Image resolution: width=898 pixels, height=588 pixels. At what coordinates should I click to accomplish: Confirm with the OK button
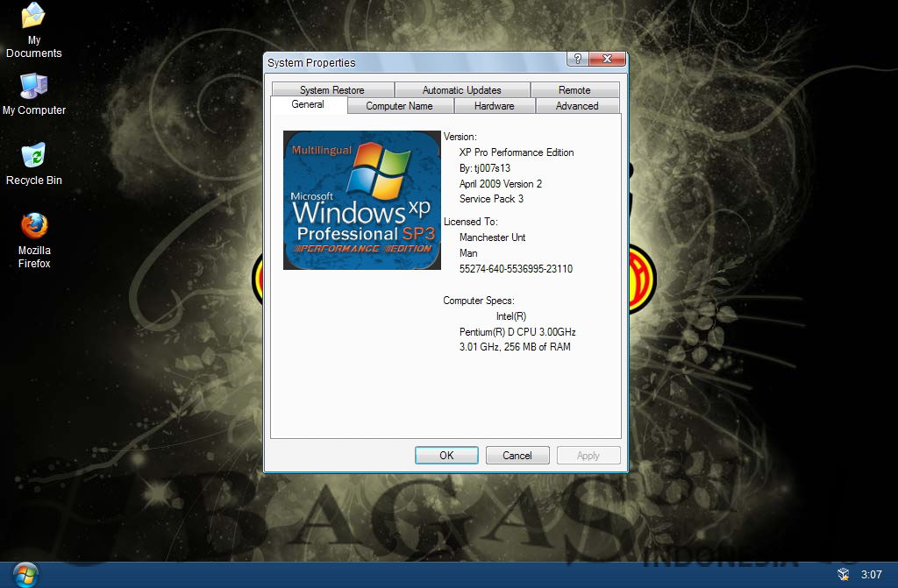tap(446, 455)
